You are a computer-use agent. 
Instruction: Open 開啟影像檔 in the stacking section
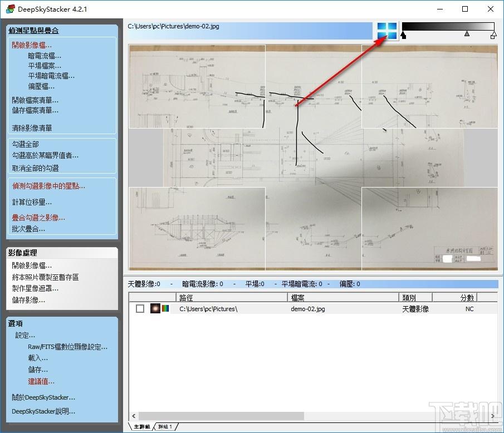(x=32, y=45)
